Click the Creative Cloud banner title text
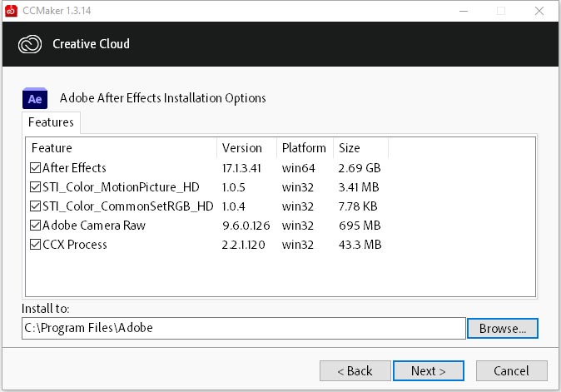This screenshot has height=392, width=561. point(91,44)
